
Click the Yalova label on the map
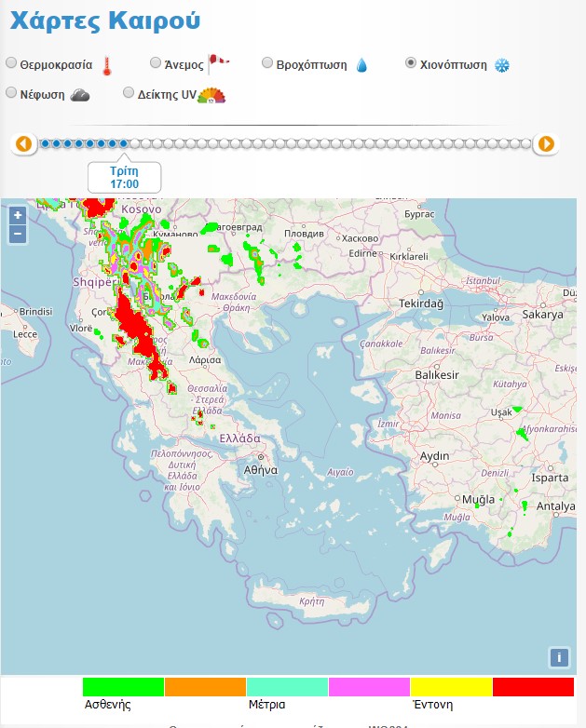pyautogui.click(x=496, y=317)
